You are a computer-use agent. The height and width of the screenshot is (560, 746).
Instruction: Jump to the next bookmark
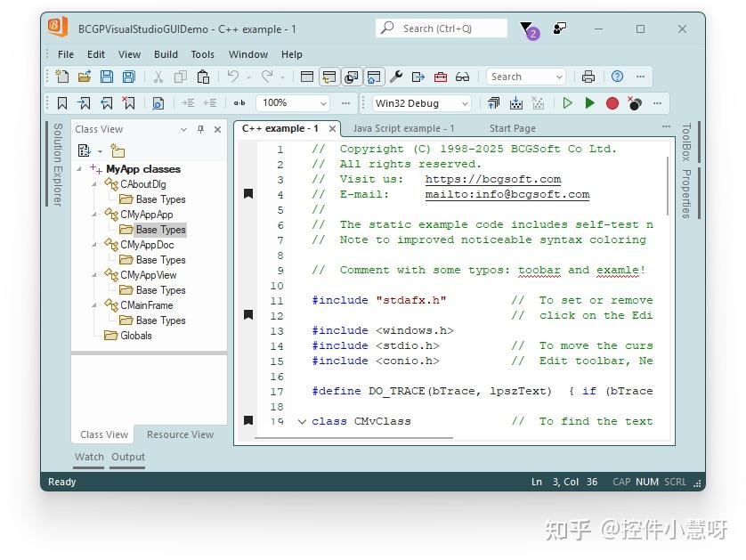pyautogui.click(x=85, y=103)
